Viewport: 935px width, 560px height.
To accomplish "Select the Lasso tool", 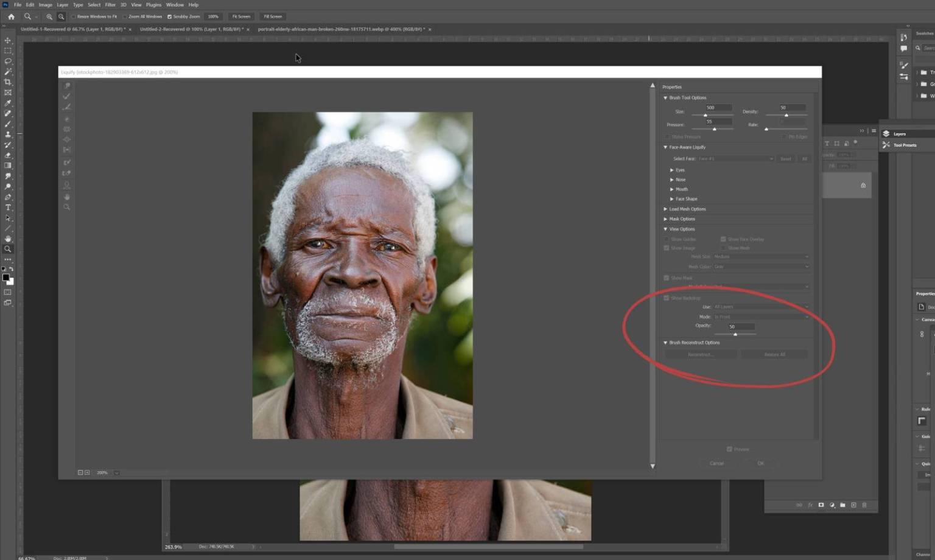I will (8, 61).
